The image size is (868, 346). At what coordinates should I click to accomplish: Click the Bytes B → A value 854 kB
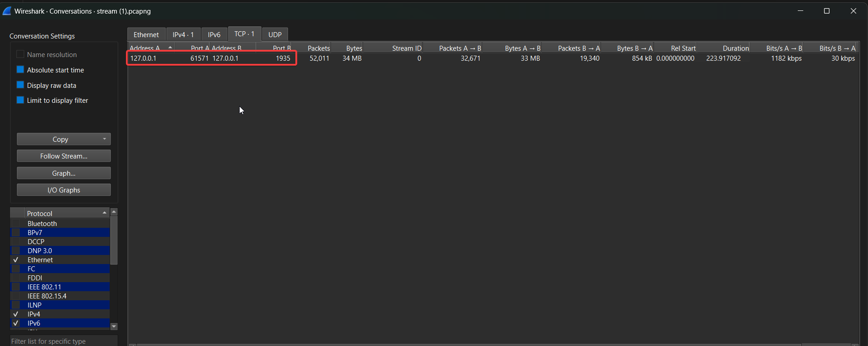click(x=642, y=58)
